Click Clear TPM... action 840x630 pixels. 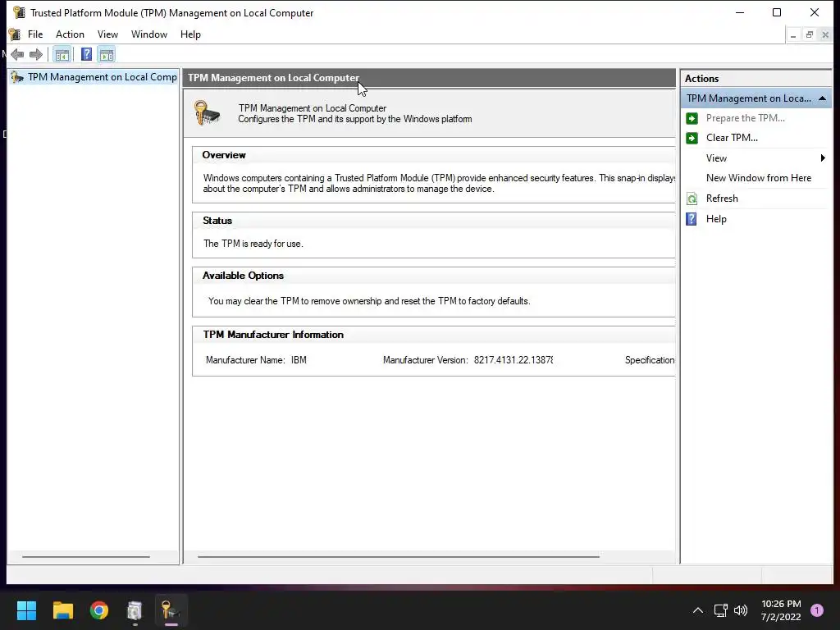732,138
